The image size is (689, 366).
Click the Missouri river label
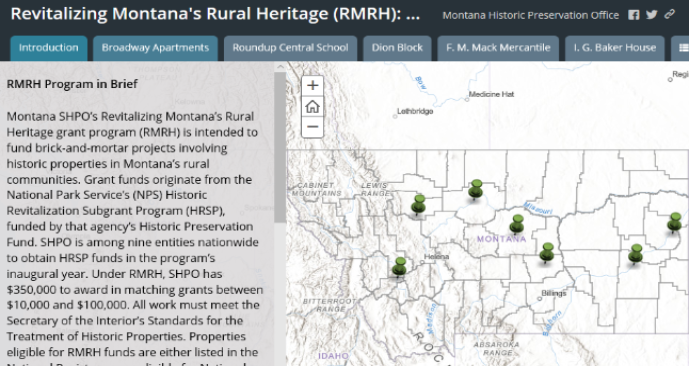(538, 208)
